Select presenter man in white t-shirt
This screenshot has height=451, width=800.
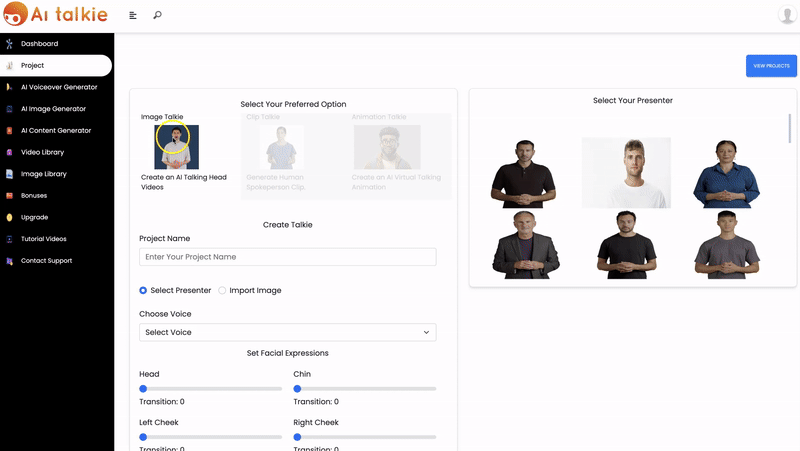[626, 173]
